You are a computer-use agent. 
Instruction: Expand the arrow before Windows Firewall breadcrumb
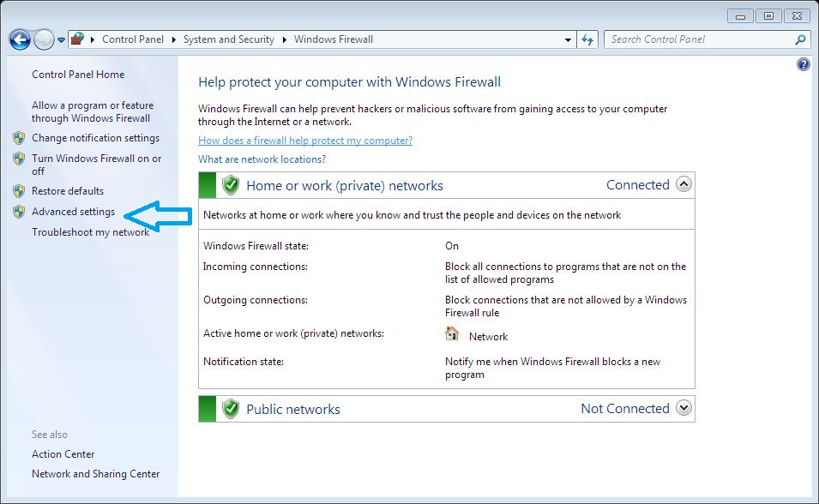tap(285, 39)
